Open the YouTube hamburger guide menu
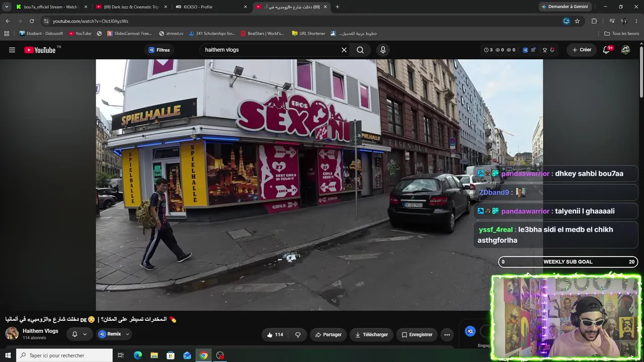Image resolution: width=644 pixels, height=362 pixels. pyautogui.click(x=12, y=50)
